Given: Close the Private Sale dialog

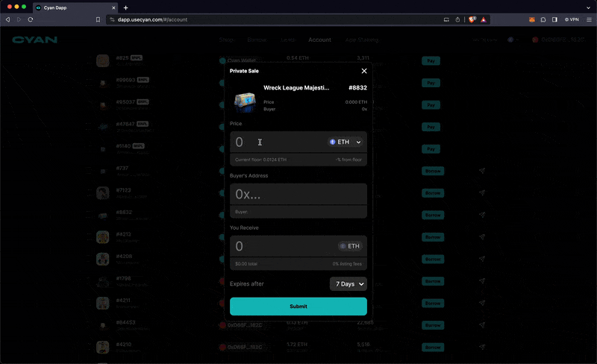Looking at the screenshot, I should pyautogui.click(x=364, y=71).
